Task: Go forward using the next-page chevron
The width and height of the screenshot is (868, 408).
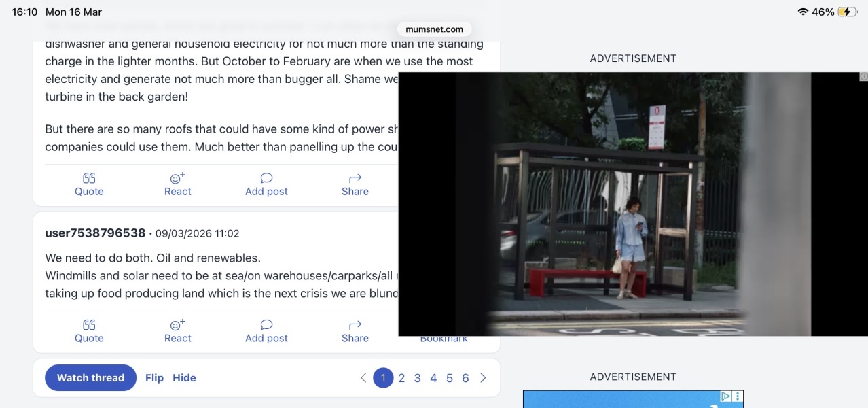Action: point(483,377)
